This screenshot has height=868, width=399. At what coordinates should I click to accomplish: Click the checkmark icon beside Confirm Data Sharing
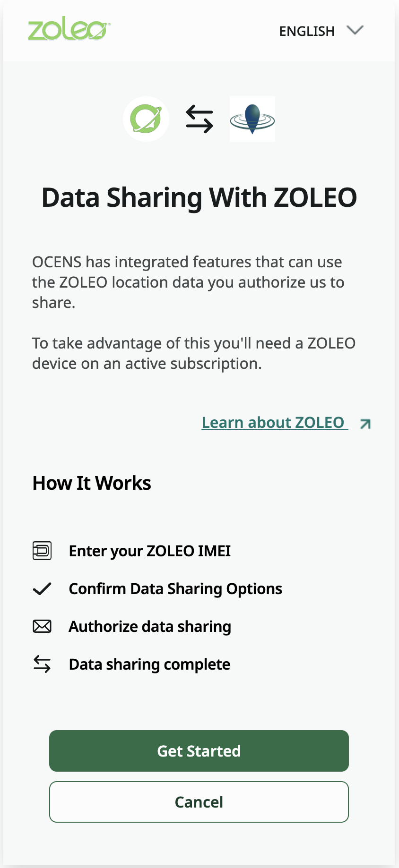point(42,589)
